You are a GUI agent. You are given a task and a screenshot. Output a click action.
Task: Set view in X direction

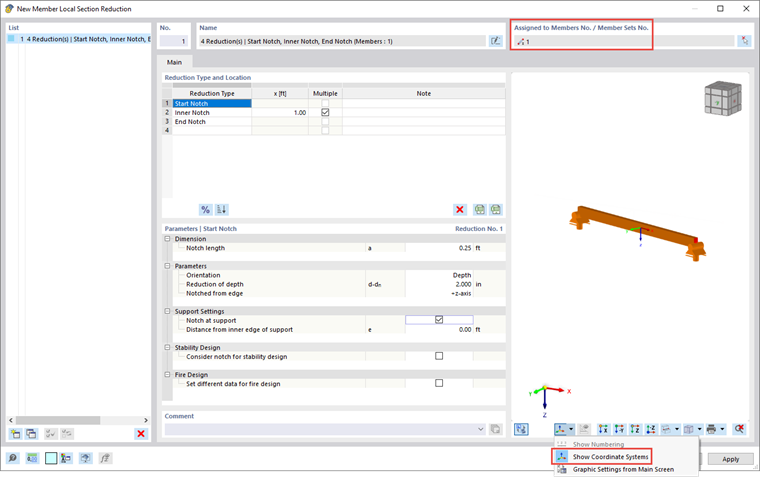tap(603, 429)
